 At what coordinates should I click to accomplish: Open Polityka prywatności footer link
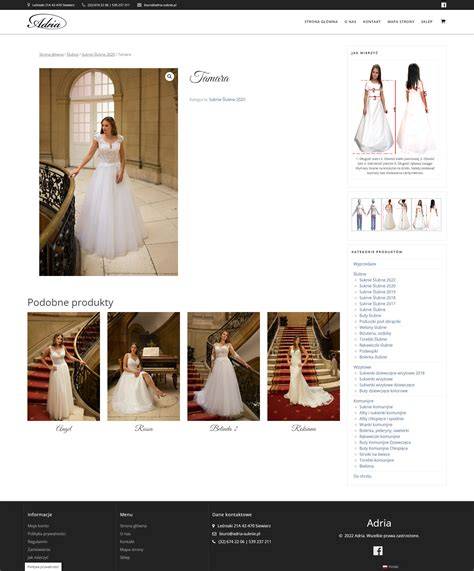pyautogui.click(x=47, y=533)
